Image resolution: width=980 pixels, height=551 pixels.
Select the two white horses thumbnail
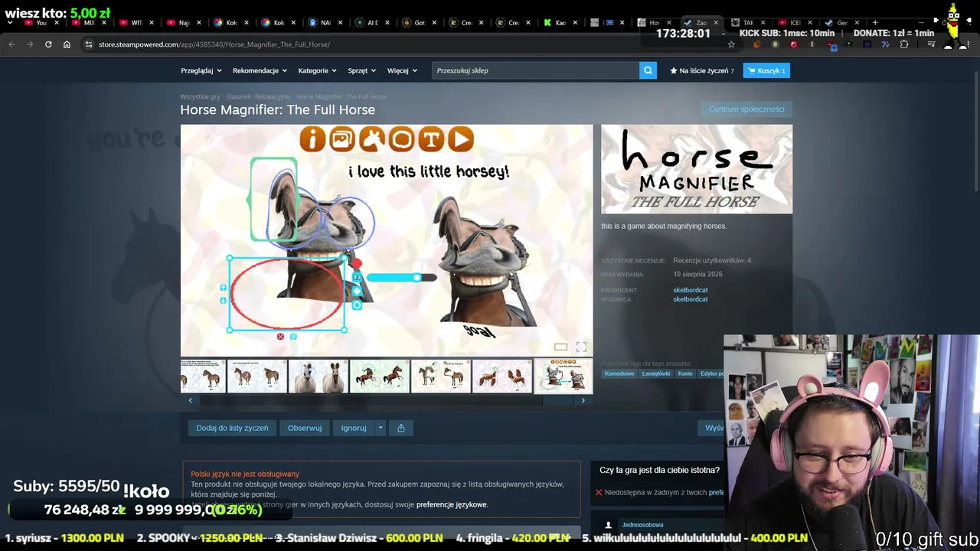pos(318,377)
